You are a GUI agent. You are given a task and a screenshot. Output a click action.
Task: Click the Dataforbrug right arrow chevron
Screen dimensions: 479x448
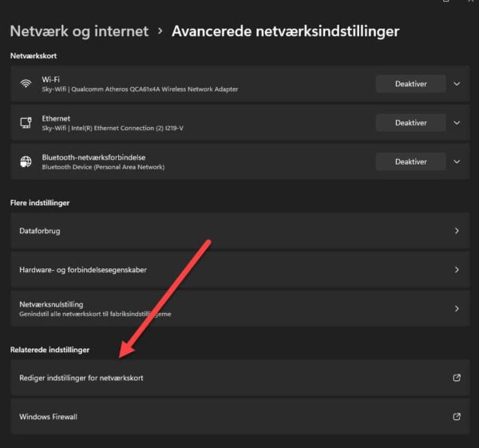point(457,230)
